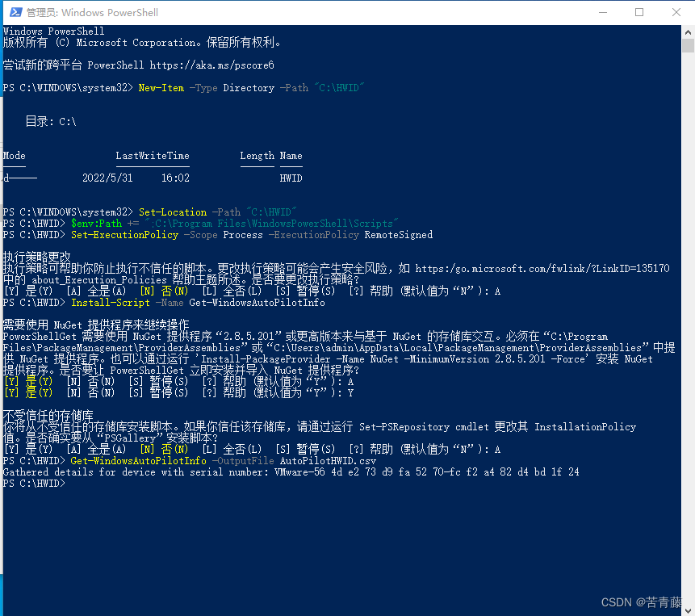
Task: Click the final PS C:\HWID> prompt
Action: coord(34,483)
